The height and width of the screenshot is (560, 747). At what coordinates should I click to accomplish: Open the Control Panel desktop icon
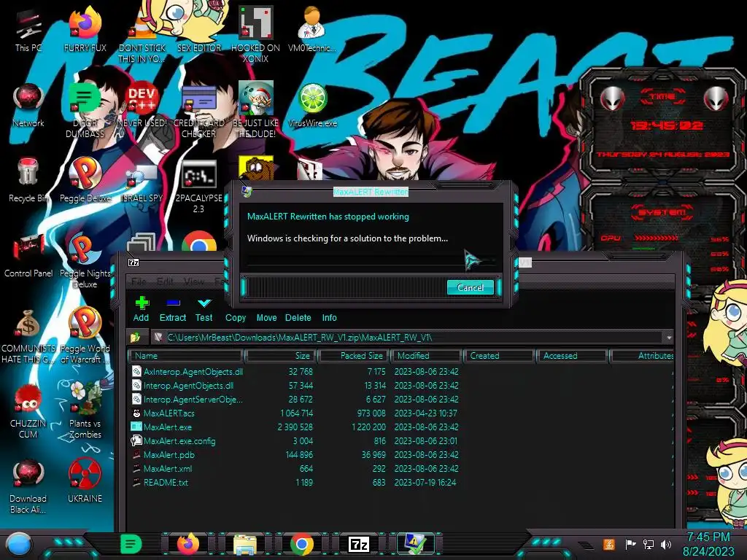pyautogui.click(x=28, y=256)
